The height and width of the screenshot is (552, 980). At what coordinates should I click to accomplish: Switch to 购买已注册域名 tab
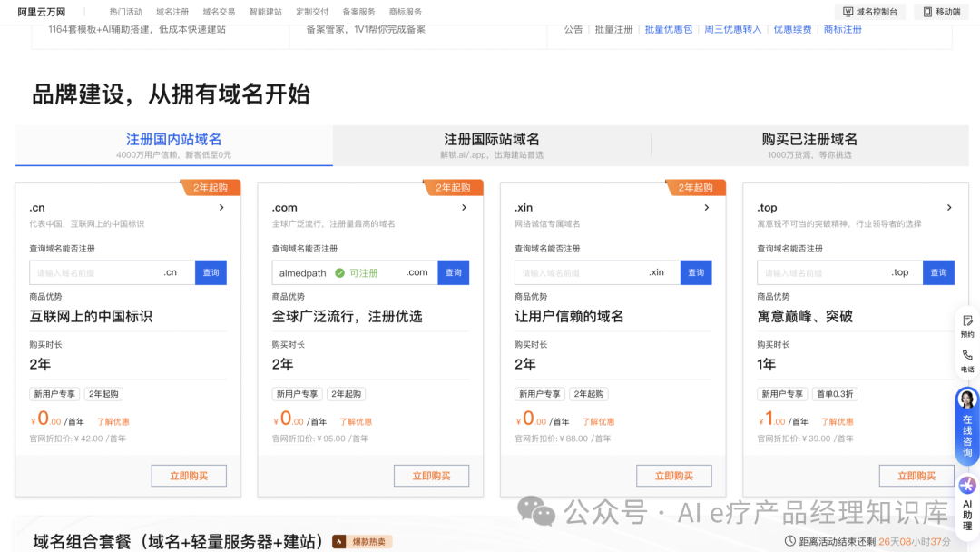tap(809, 145)
